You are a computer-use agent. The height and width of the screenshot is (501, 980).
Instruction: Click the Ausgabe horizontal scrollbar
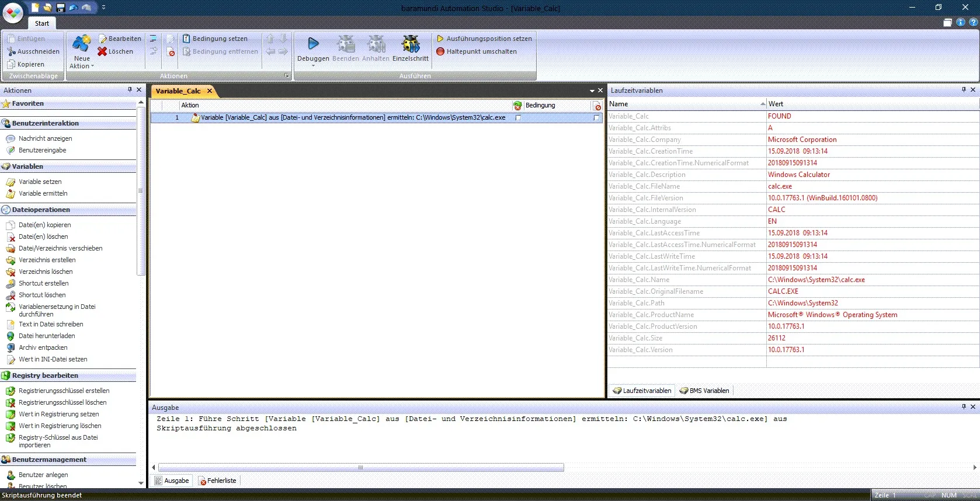[361, 467]
